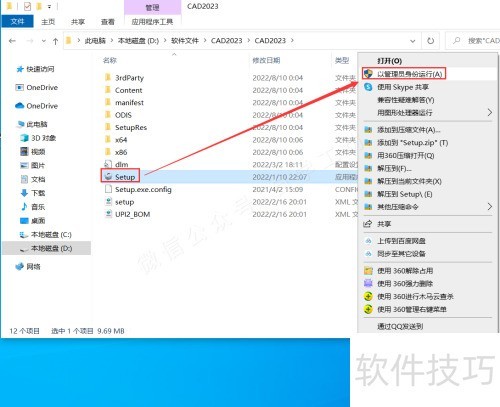Click the 360 force delete (强力删除) icon
This screenshot has width=500, height=407.
coord(368,284)
